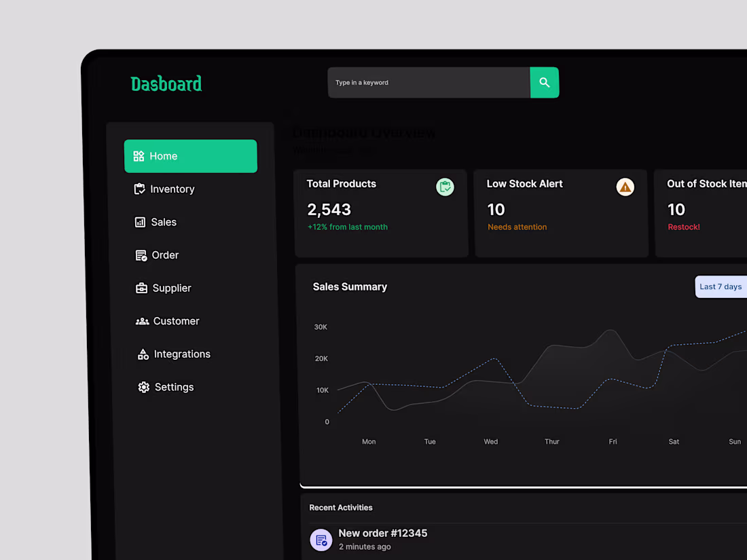The height and width of the screenshot is (560, 747).
Task: Select the Inventory icon in the sidebar
Action: click(x=139, y=189)
